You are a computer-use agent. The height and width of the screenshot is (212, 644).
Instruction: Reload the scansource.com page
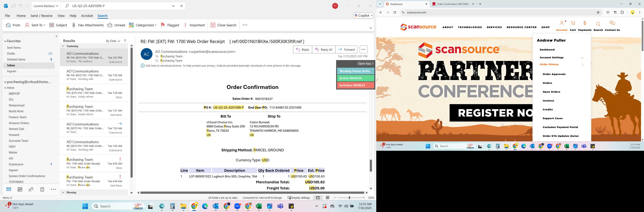tap(395, 12)
